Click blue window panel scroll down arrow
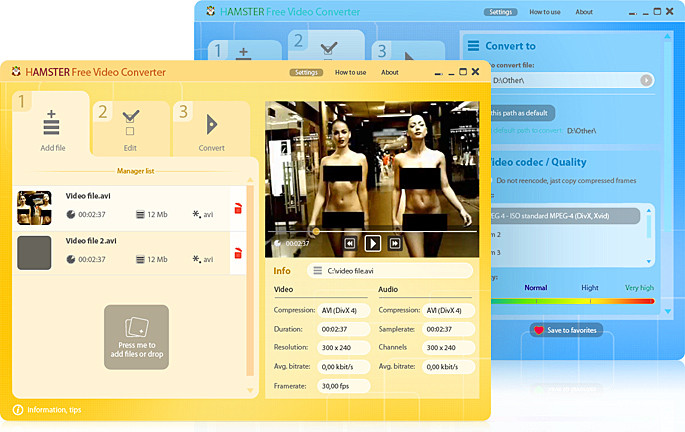Viewport: 685px width, 432px height. point(668,311)
